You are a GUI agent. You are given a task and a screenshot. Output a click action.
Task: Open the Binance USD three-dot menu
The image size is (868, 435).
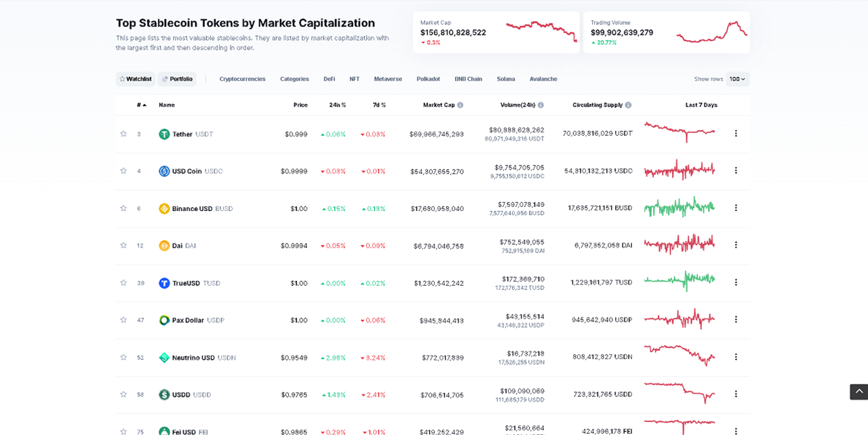pyautogui.click(x=736, y=208)
